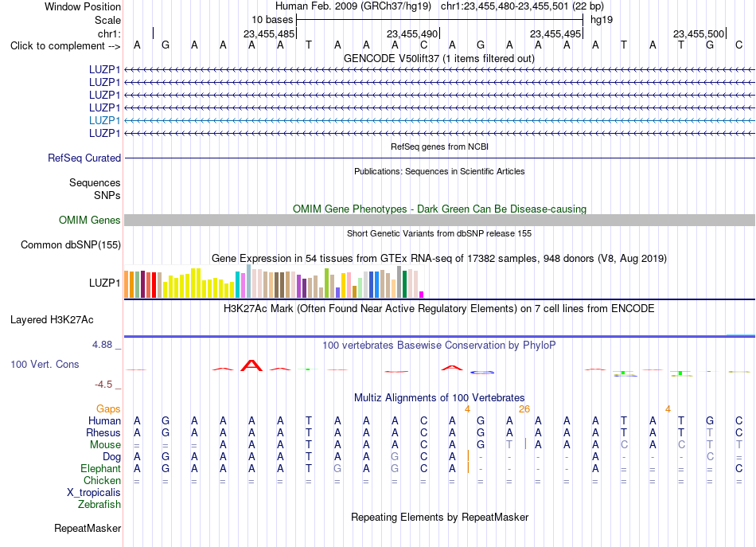Click 'Short Genetic Variants from dbSNP release 155'
The width and height of the screenshot is (756, 547).
(439, 233)
